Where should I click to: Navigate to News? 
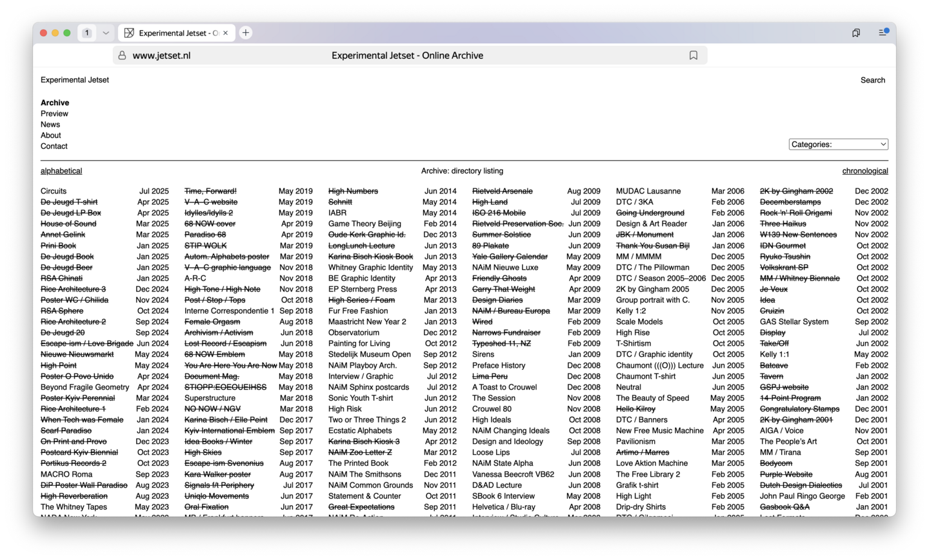(50, 125)
